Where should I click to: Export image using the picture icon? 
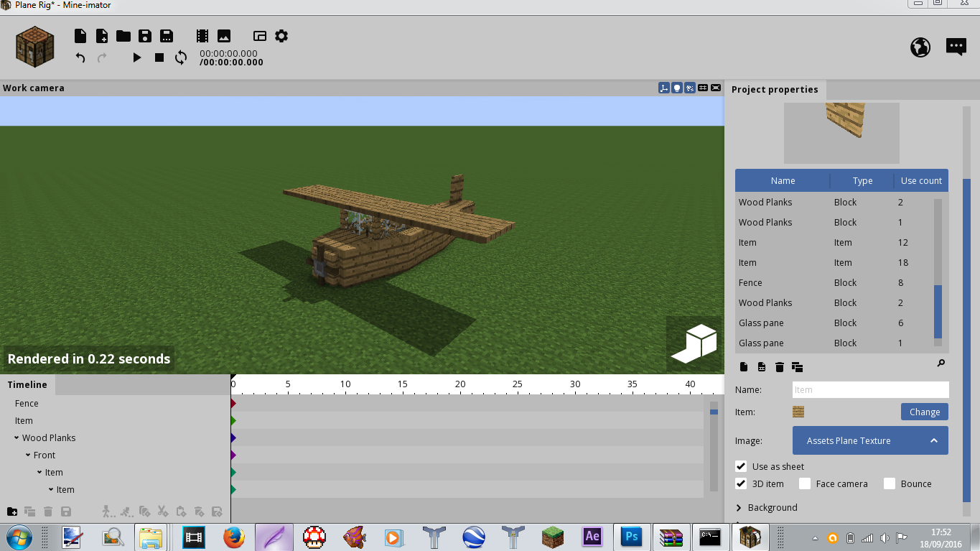click(224, 36)
